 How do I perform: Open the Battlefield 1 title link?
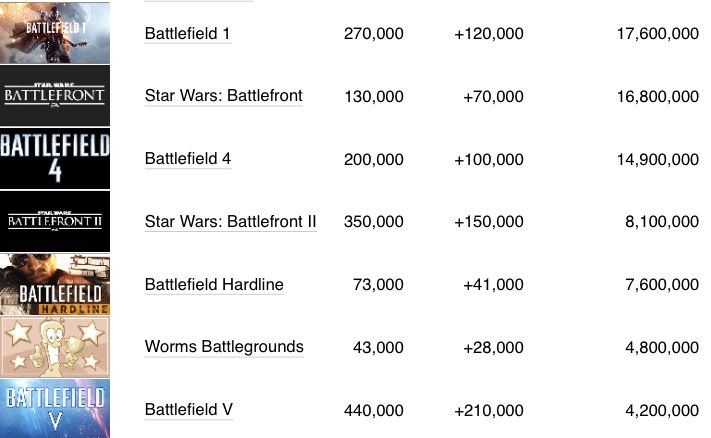(x=188, y=34)
